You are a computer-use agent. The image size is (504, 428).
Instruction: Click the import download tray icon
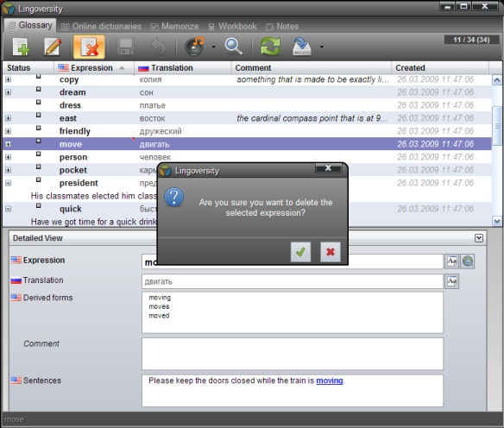tap(302, 47)
